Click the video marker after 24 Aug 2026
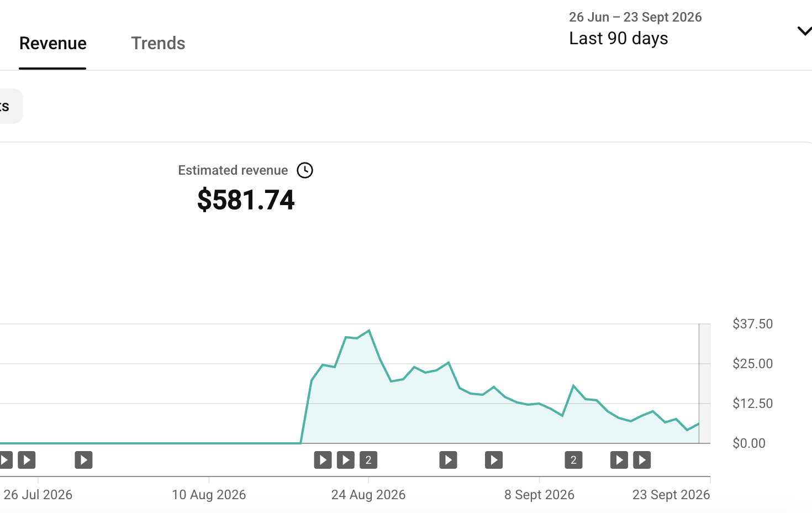This screenshot has height=513, width=812. point(448,460)
